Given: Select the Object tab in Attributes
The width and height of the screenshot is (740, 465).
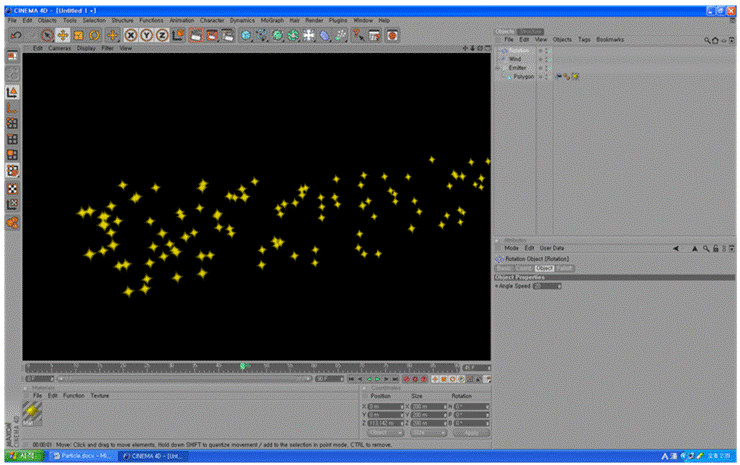Looking at the screenshot, I should 544,268.
